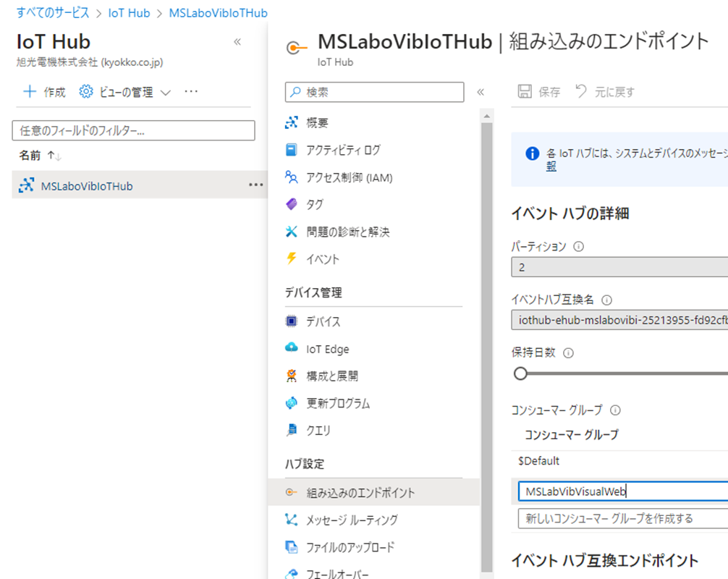Click the パーティション value field

[619, 268]
